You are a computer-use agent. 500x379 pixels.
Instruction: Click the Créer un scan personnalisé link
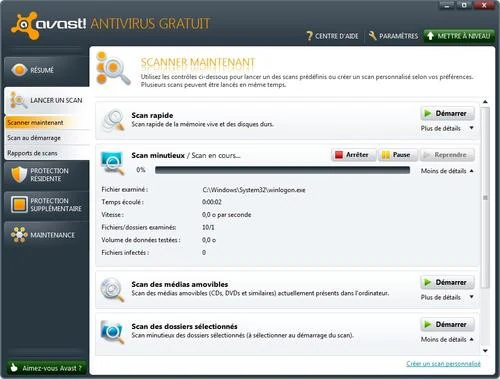443,364
